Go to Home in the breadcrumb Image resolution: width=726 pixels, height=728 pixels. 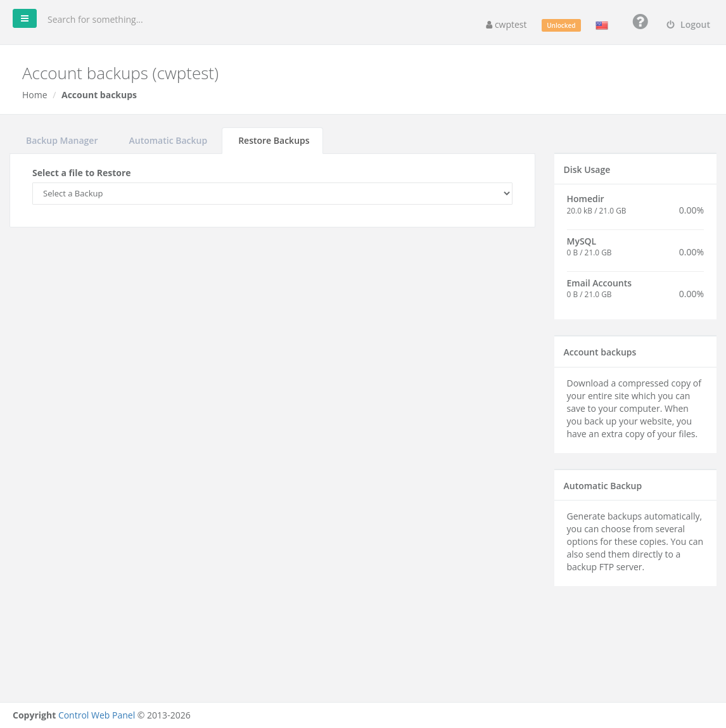(x=35, y=95)
